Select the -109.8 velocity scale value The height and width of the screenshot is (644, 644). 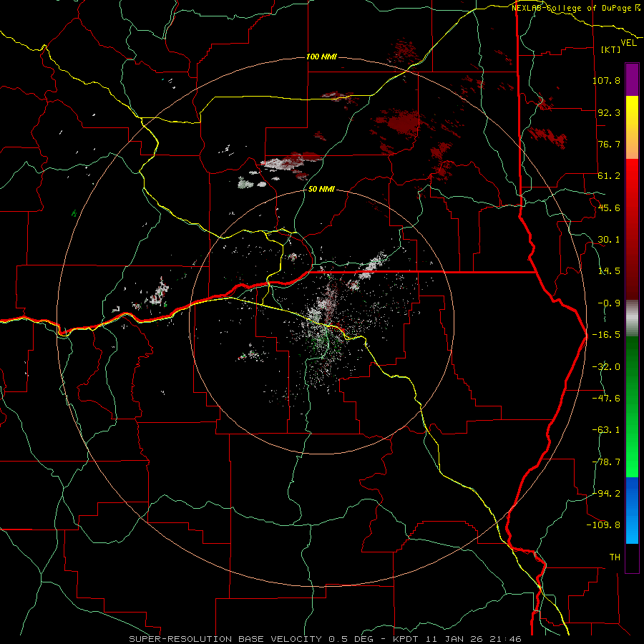(x=604, y=525)
